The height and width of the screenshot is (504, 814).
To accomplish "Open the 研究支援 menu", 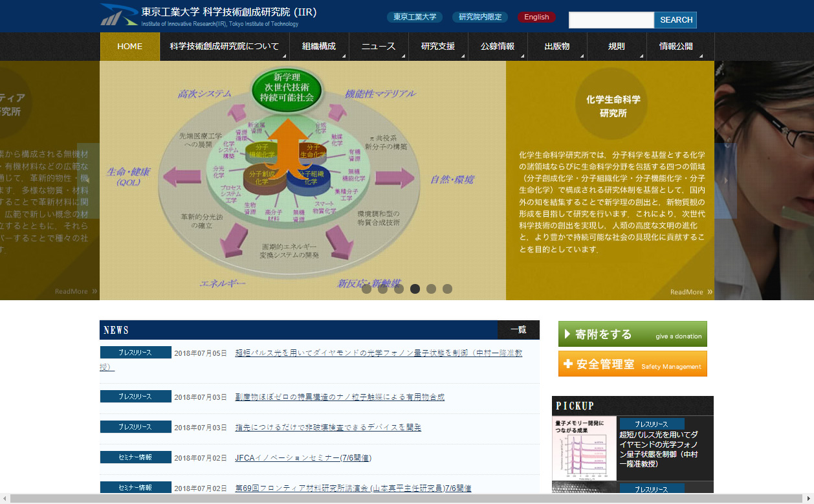I will click(438, 47).
